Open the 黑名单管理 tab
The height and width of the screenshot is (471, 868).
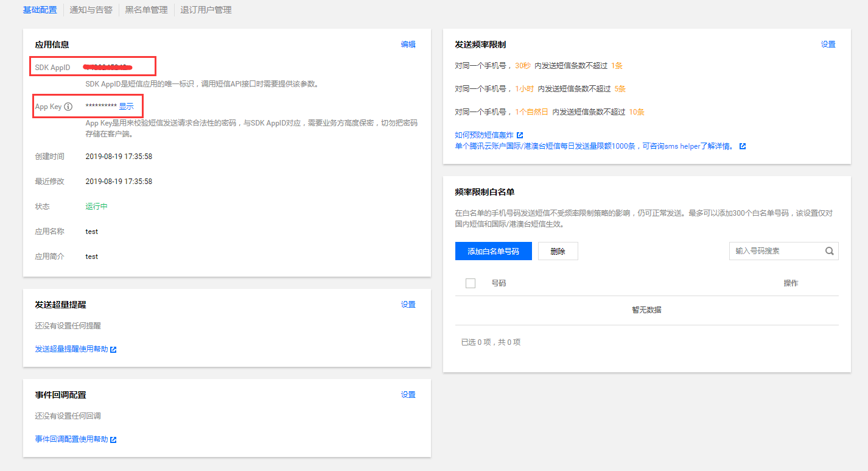click(x=146, y=10)
